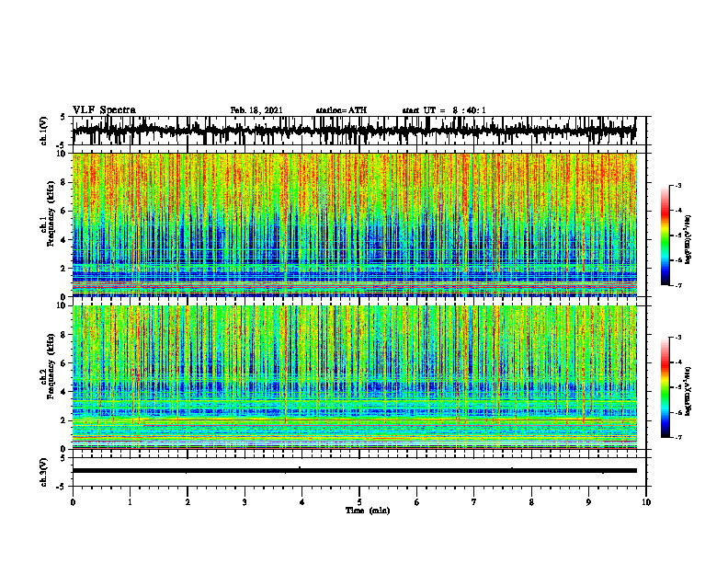Click the "-4" tick on ch.2 color bar
The image size is (728, 563).
[677, 362]
